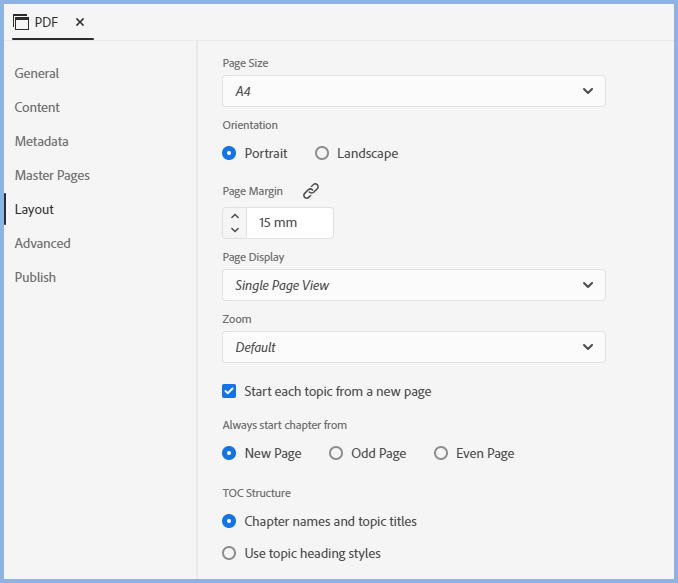The width and height of the screenshot is (678, 583).
Task: Select Chapter names and topic titles
Action: pos(229,521)
